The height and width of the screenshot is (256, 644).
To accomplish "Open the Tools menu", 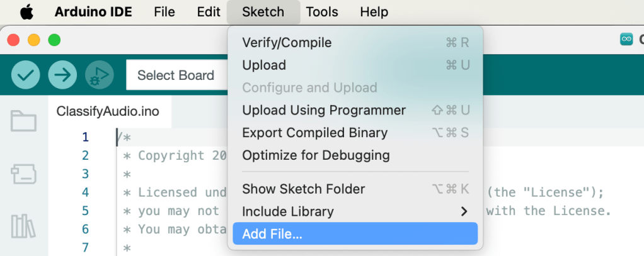I will click(322, 12).
